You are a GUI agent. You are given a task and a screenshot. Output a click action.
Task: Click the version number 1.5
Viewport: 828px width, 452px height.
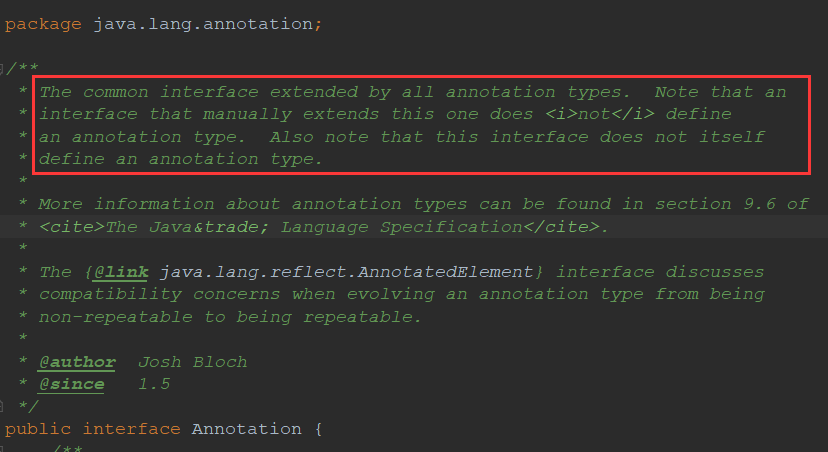pos(154,384)
